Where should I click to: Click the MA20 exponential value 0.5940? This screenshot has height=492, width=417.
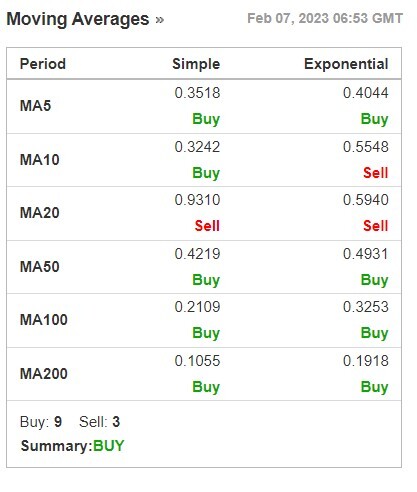coord(366,200)
